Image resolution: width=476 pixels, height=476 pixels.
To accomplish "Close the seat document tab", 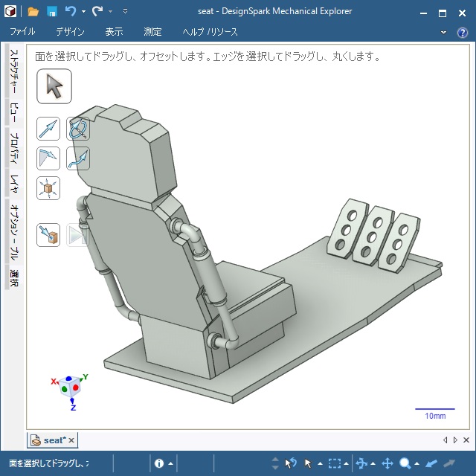I will pyautogui.click(x=72, y=440).
